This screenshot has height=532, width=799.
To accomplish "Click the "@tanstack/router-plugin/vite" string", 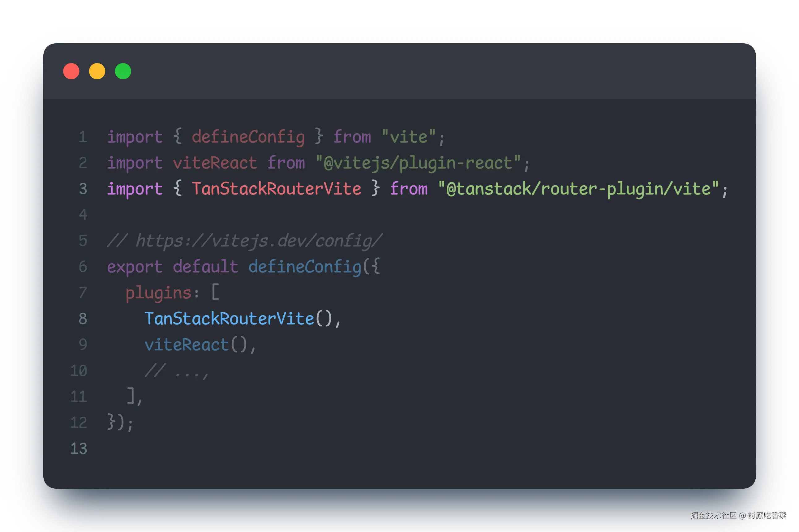I will point(578,189).
